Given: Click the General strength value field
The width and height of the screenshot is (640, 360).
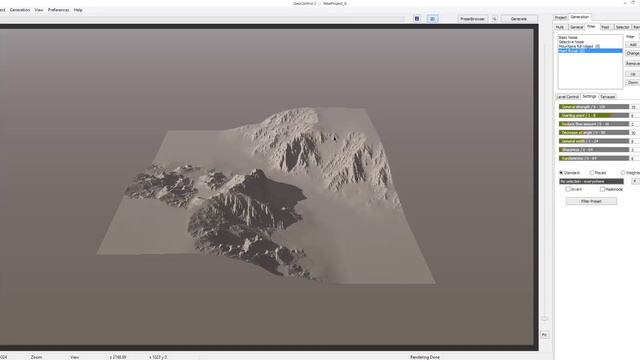Looking at the screenshot, I should point(635,107).
